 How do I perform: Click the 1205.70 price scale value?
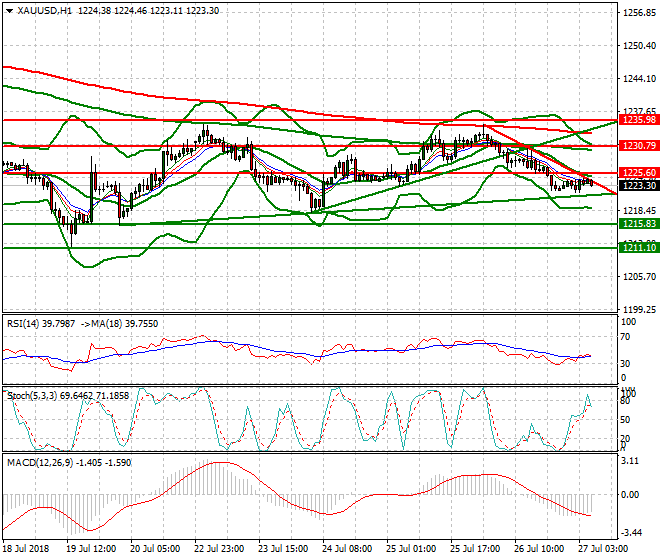pos(639,277)
